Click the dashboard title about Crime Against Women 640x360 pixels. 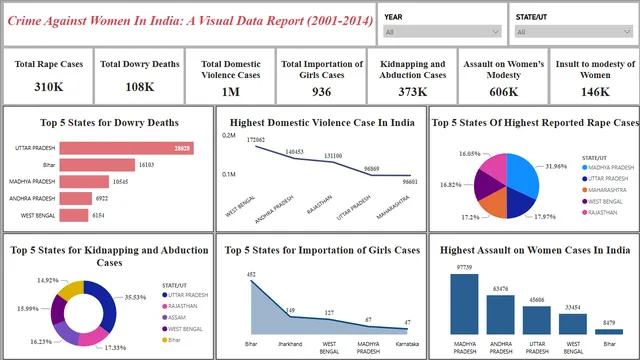pos(190,21)
